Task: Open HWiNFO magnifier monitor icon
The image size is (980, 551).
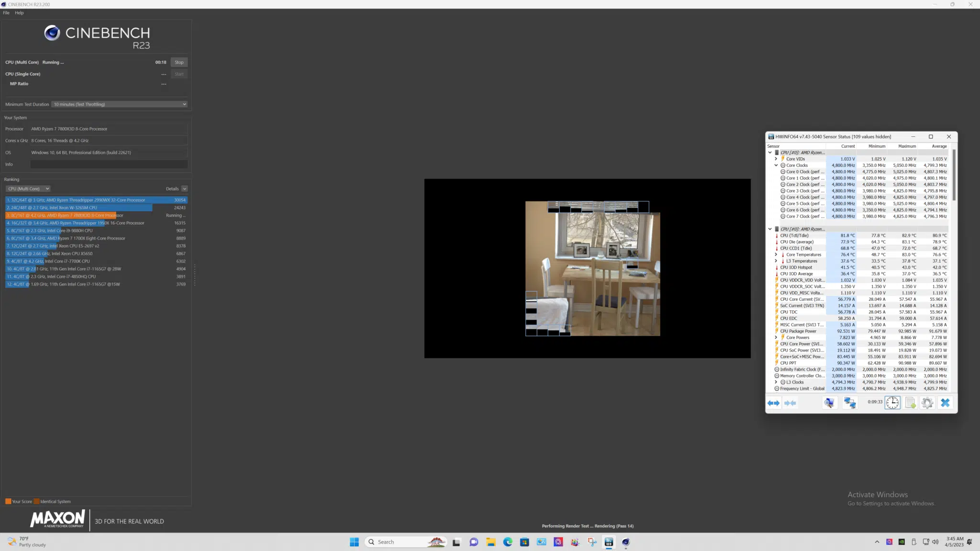Action: (x=829, y=403)
